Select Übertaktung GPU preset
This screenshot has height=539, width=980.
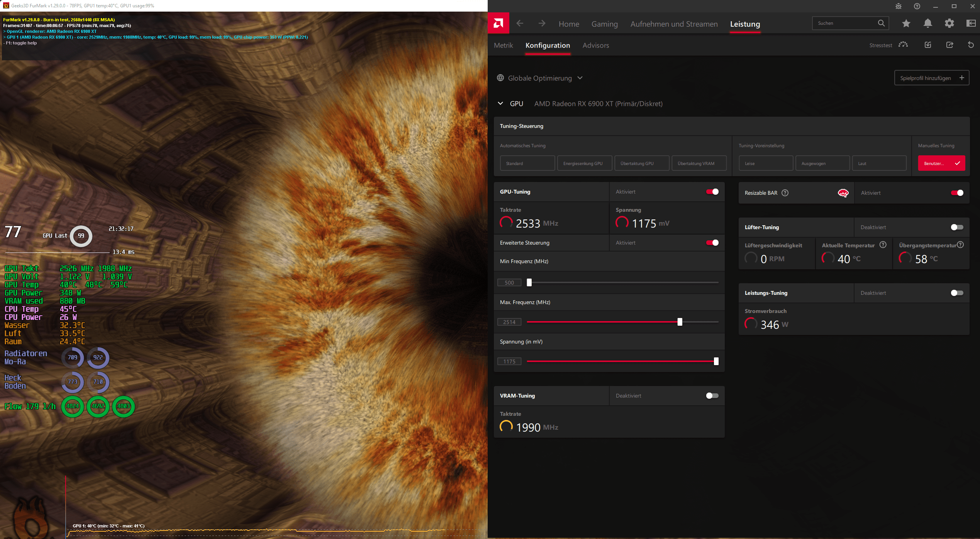point(642,163)
